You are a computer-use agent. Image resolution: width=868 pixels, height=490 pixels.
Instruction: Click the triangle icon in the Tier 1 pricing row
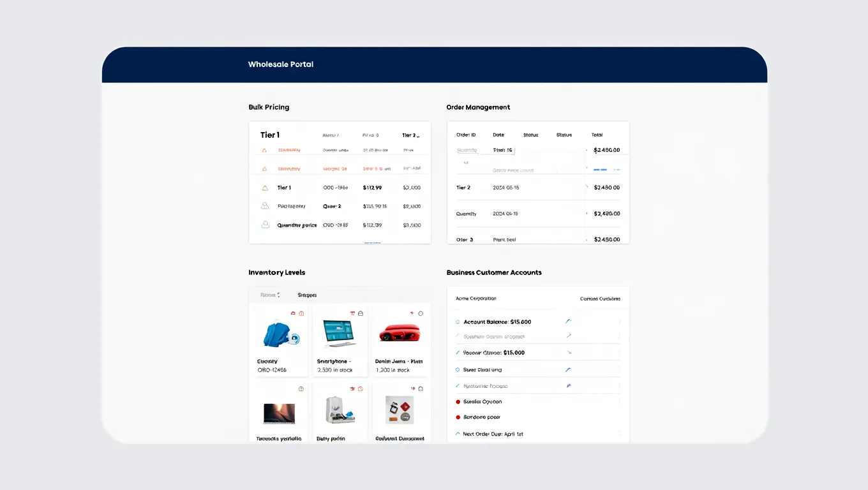265,188
